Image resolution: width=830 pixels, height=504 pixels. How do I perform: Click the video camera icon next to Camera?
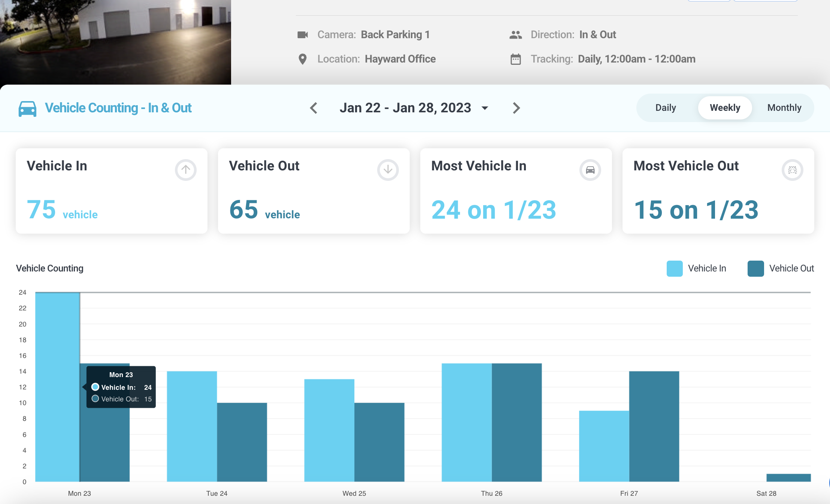[x=303, y=35]
